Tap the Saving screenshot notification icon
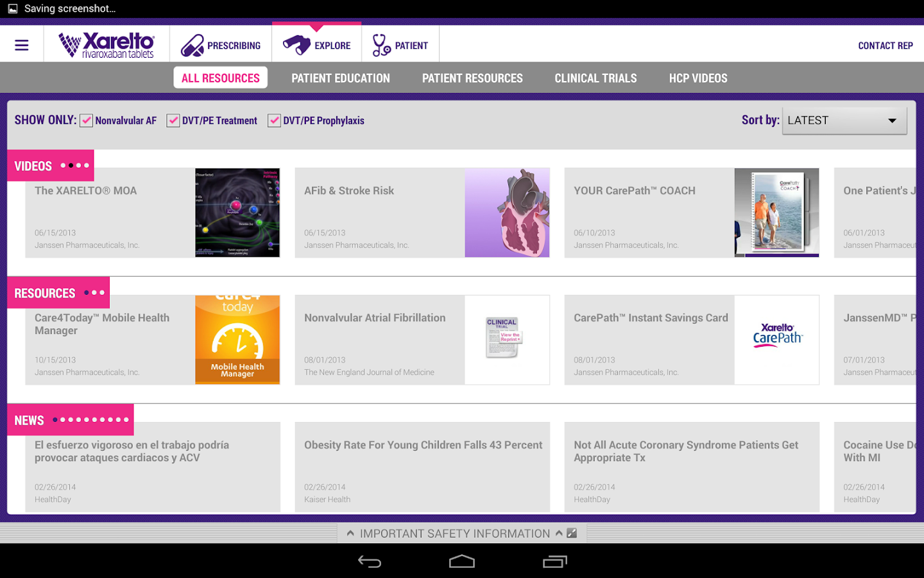924x578 pixels. (13, 8)
